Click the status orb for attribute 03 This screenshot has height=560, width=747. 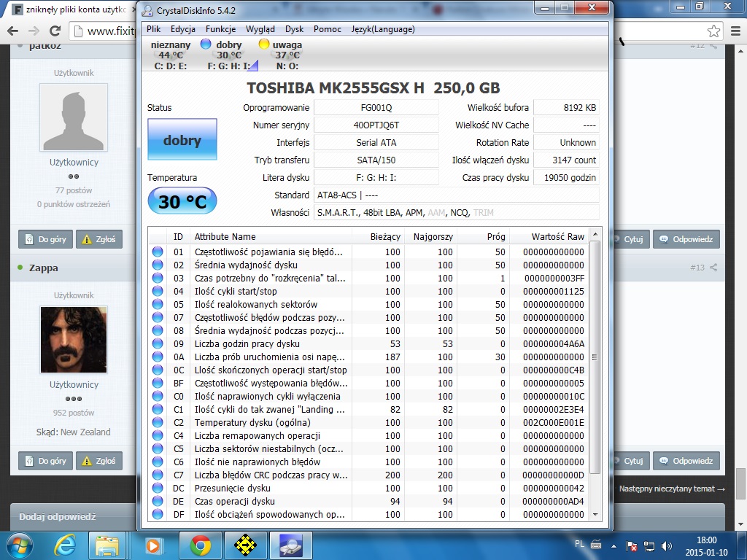click(x=158, y=278)
